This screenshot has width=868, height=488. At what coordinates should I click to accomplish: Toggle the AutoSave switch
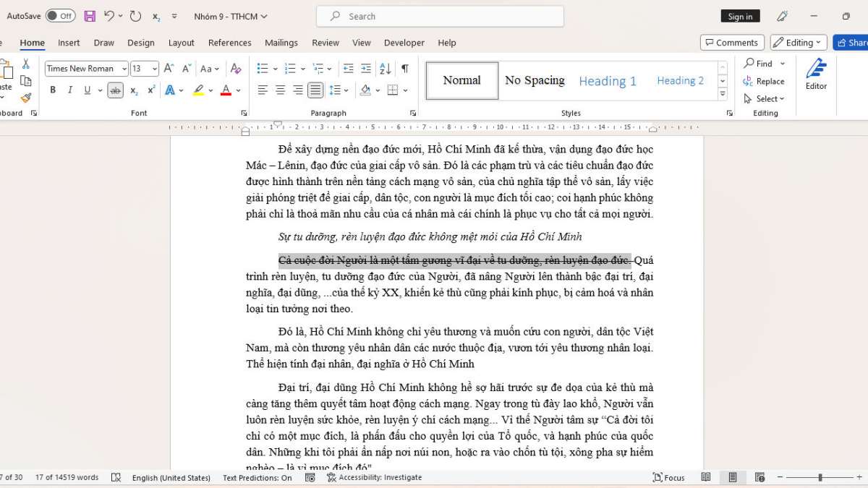tap(61, 16)
